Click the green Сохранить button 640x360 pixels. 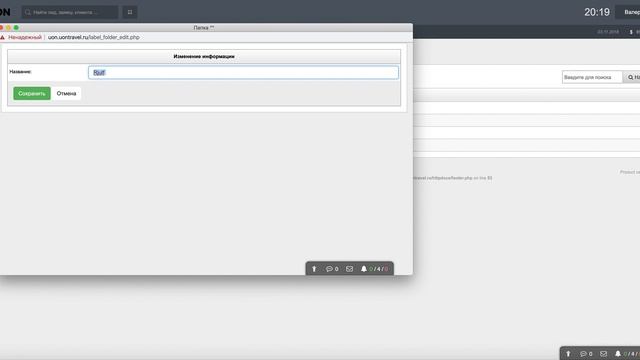(x=32, y=93)
